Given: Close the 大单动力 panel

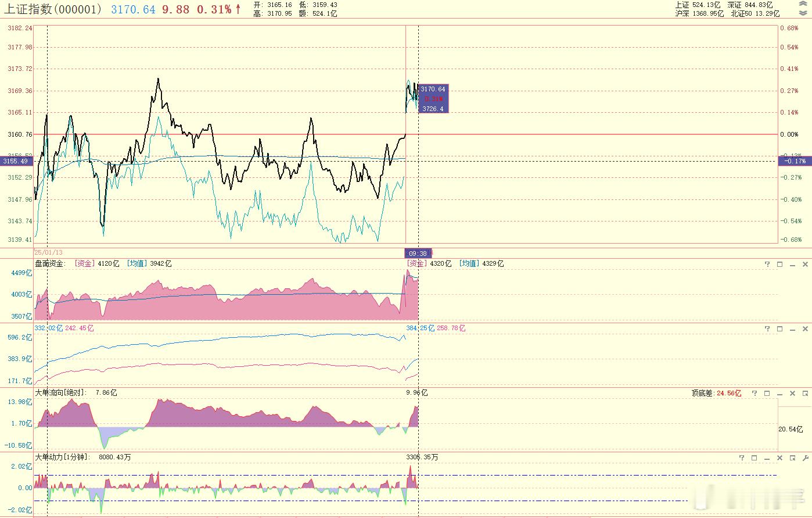Looking at the screenshot, I should tap(780, 458).
